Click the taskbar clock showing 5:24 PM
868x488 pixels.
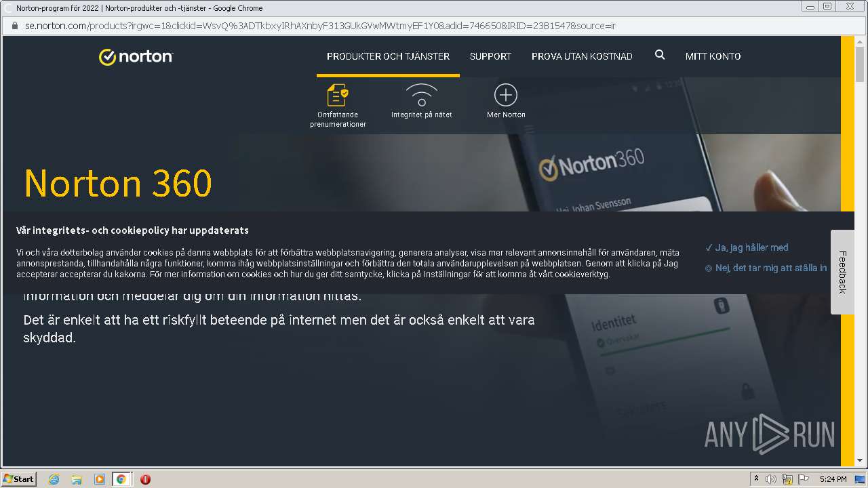(x=833, y=479)
